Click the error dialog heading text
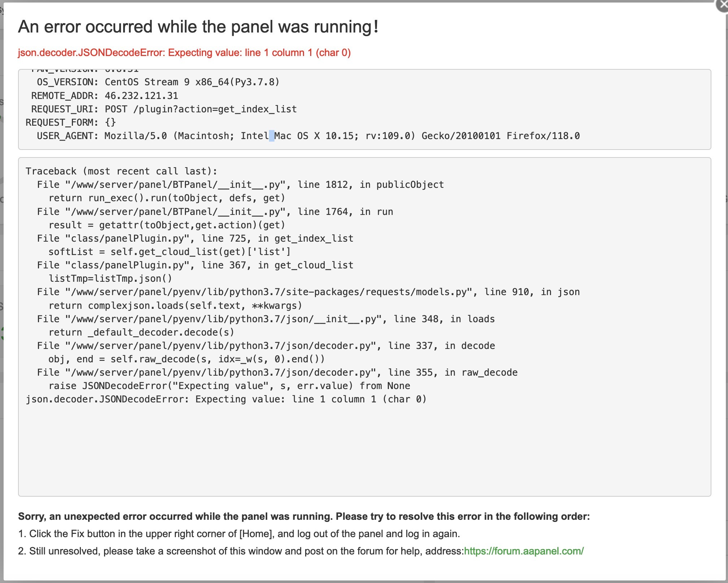The width and height of the screenshot is (728, 583). tap(198, 27)
